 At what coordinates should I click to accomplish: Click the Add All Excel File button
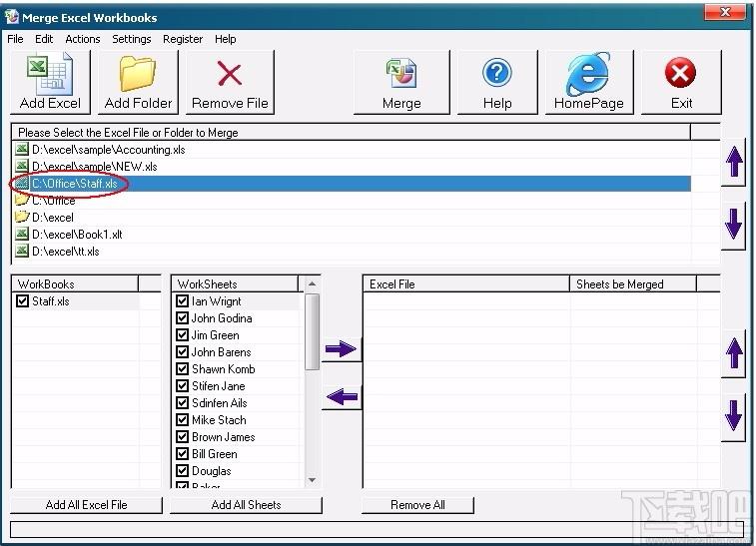86,504
